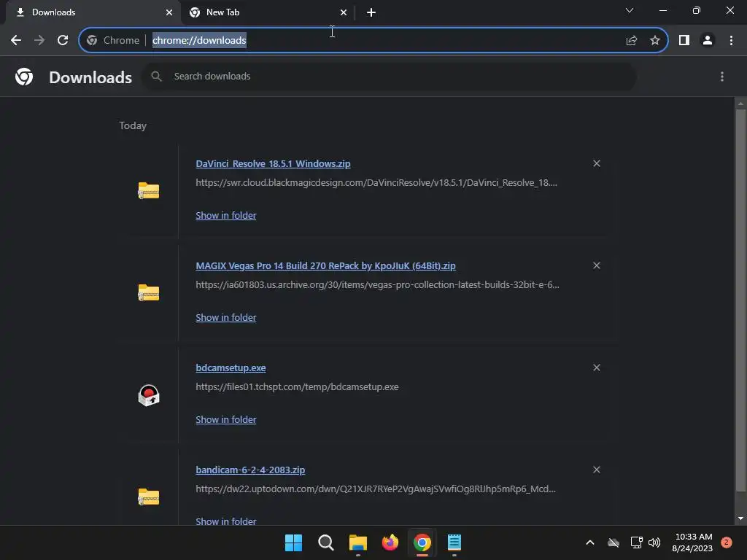Show bdcamsetup.exe in folder
This screenshot has height=560, width=747.
point(226,419)
